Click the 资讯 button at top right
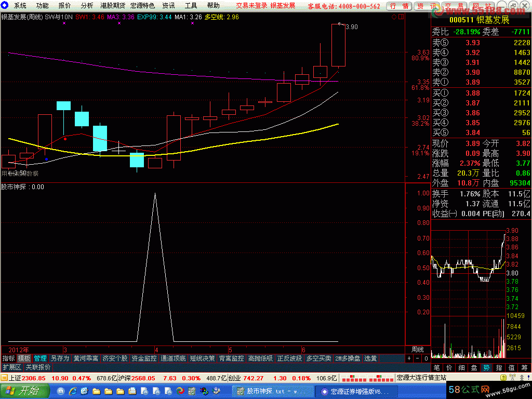The image size is (532, 399). pyautogui.click(x=427, y=6)
